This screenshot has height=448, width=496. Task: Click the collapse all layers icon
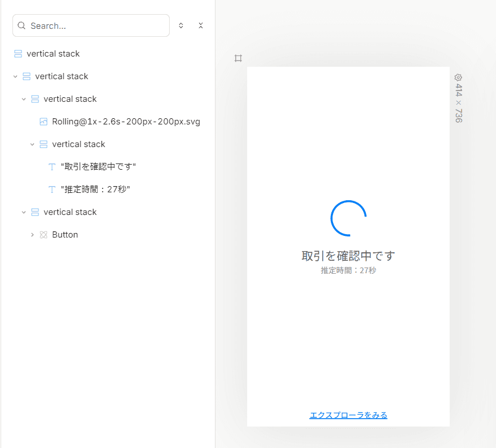(x=201, y=25)
